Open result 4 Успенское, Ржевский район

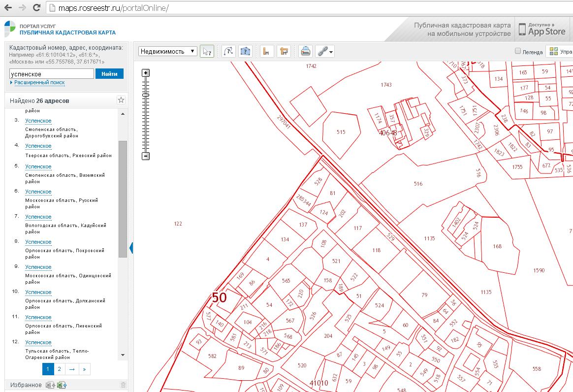coord(38,146)
